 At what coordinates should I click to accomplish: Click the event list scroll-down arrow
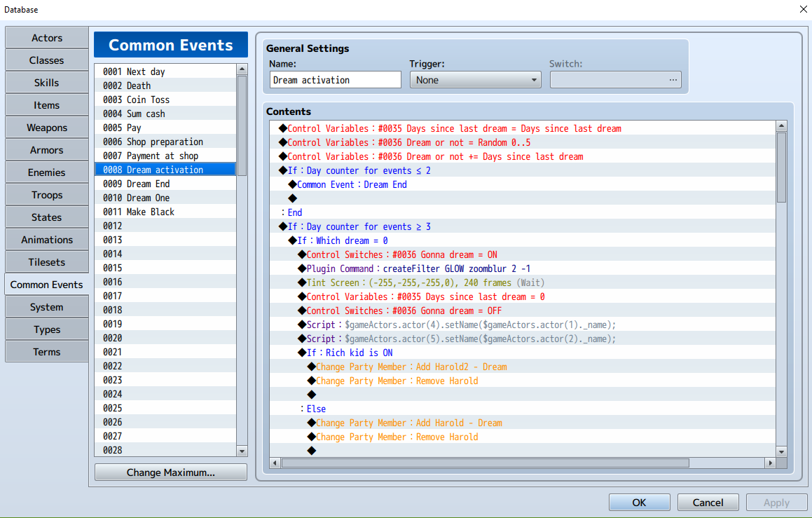242,451
